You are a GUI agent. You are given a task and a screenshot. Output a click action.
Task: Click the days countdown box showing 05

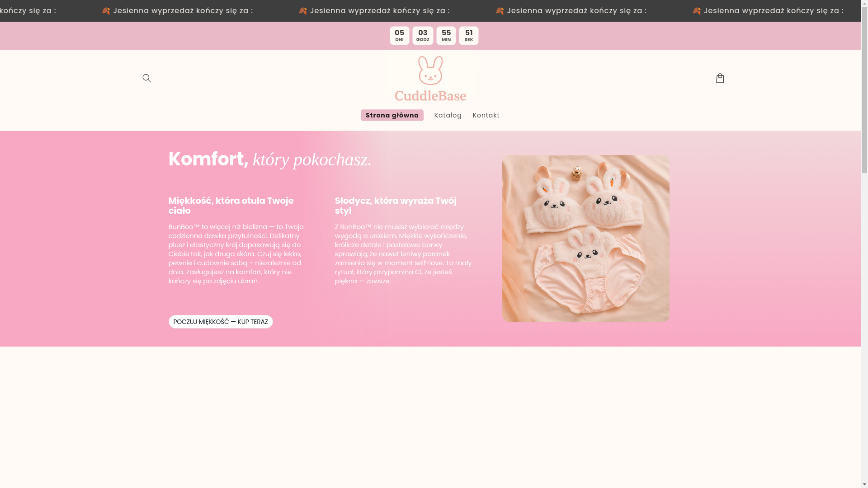(399, 36)
